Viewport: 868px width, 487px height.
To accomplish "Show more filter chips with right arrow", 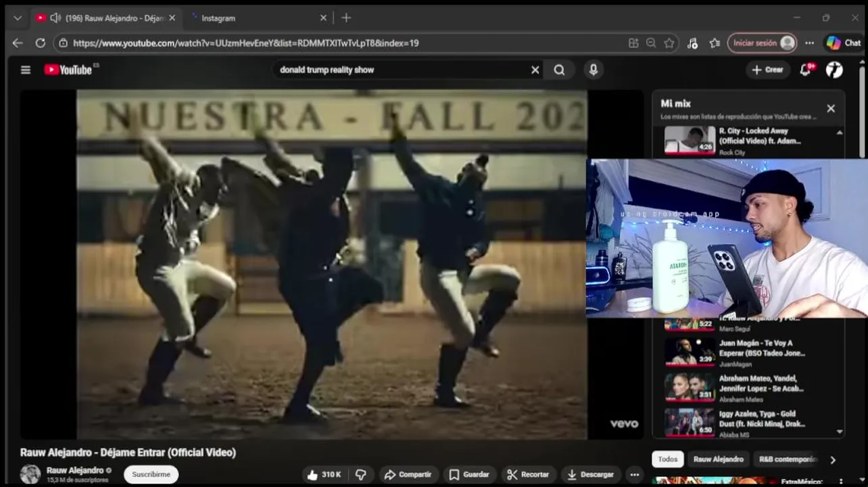I will (x=833, y=460).
